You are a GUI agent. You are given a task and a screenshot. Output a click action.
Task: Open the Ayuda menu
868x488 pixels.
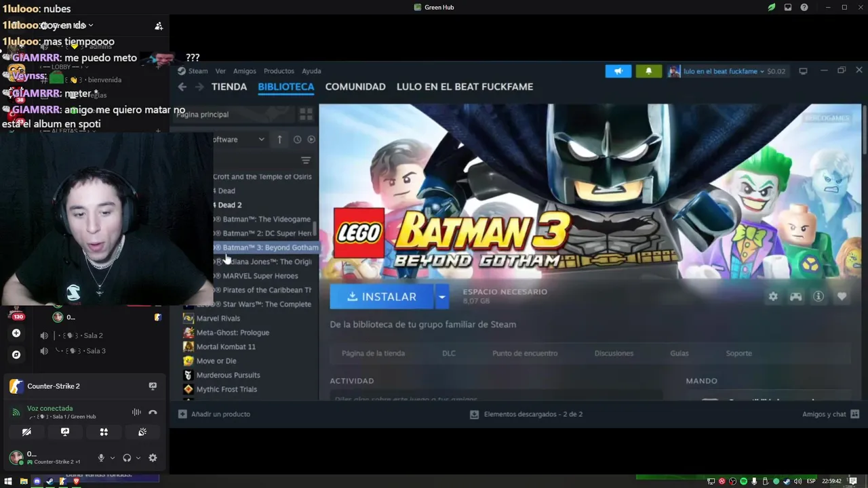coord(311,71)
